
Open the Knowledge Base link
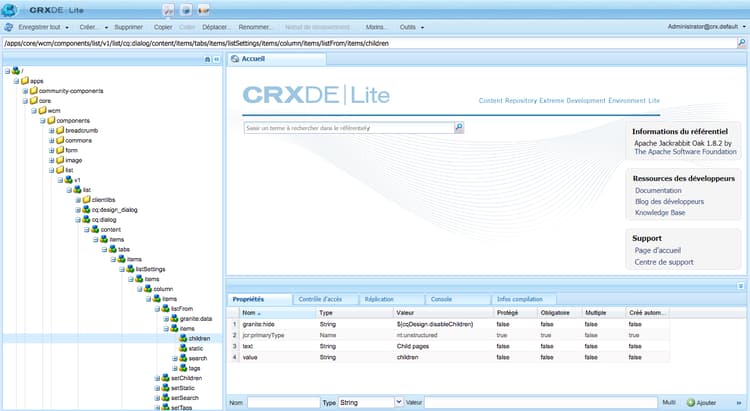pyautogui.click(x=660, y=212)
